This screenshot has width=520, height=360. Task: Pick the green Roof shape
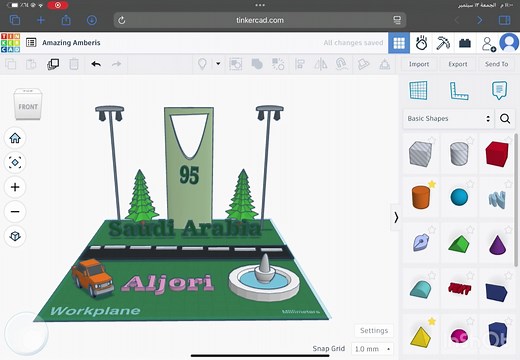(x=459, y=243)
